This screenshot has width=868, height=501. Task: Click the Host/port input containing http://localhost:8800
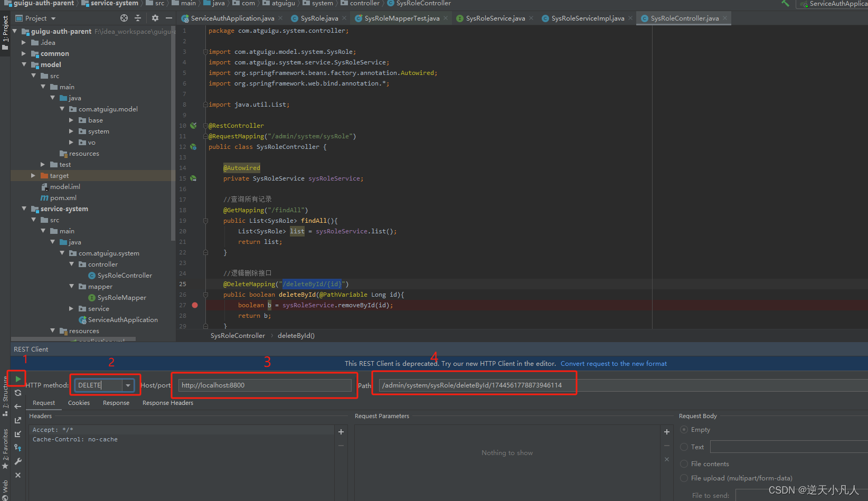click(264, 385)
